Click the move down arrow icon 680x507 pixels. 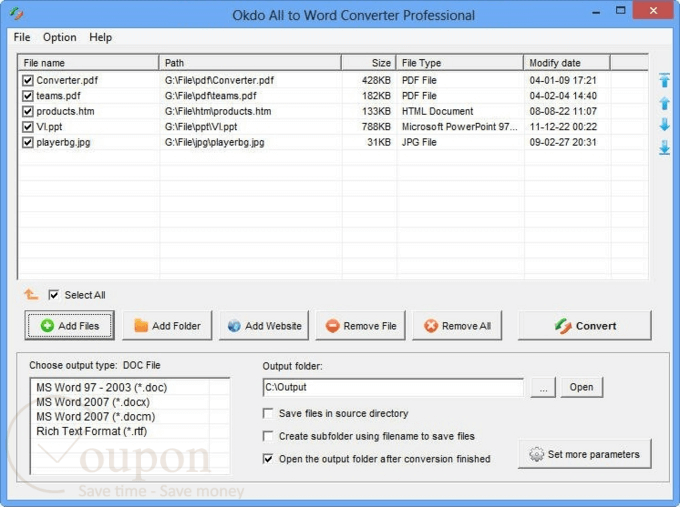tap(664, 125)
